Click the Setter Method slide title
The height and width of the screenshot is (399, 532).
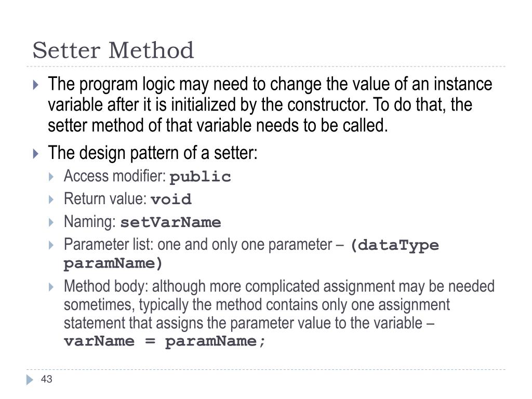(113, 50)
